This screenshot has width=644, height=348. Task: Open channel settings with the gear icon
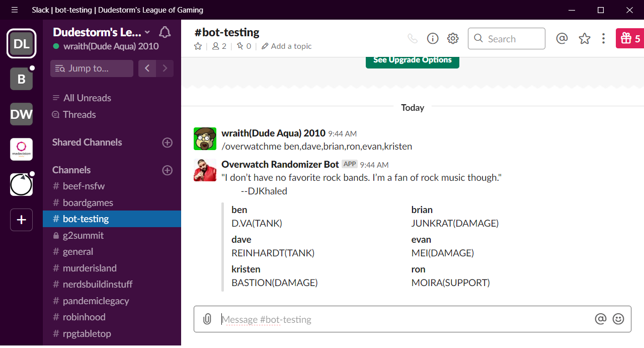click(452, 38)
